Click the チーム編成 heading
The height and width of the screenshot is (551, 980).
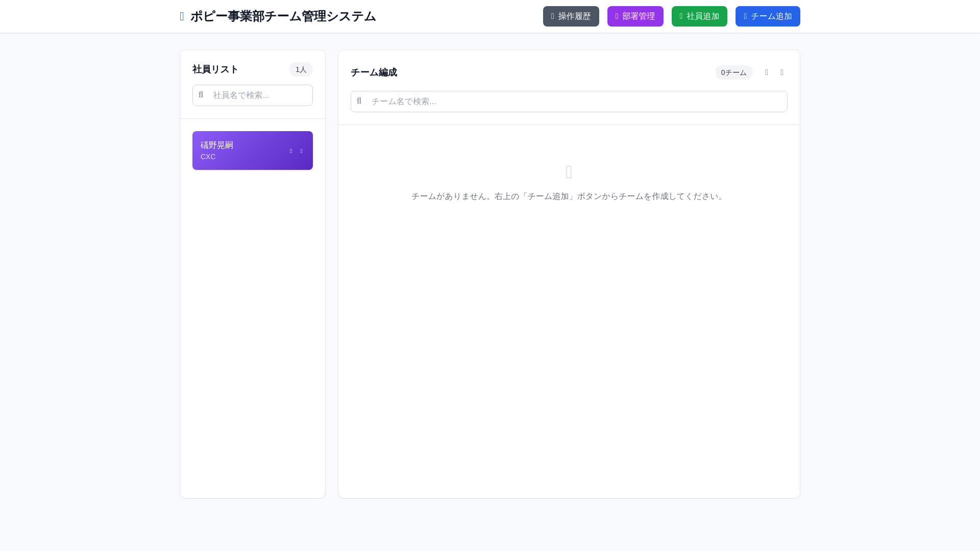click(374, 72)
